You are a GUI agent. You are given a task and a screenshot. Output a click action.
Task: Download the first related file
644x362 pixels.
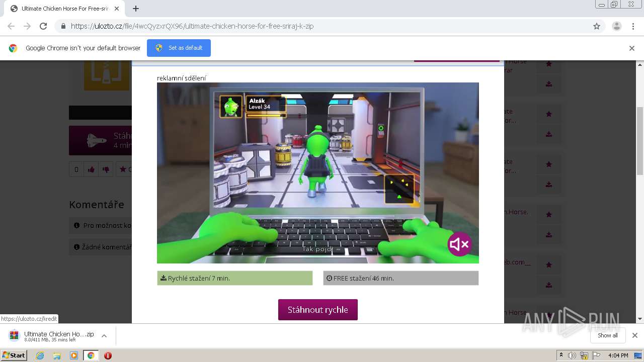(549, 84)
